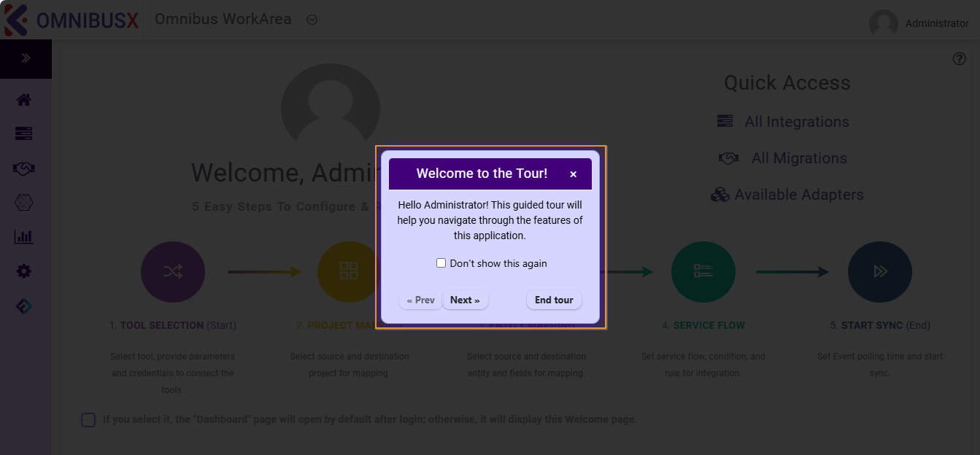This screenshot has height=455, width=980.
Task: Click the End tour button
Action: [x=554, y=300]
